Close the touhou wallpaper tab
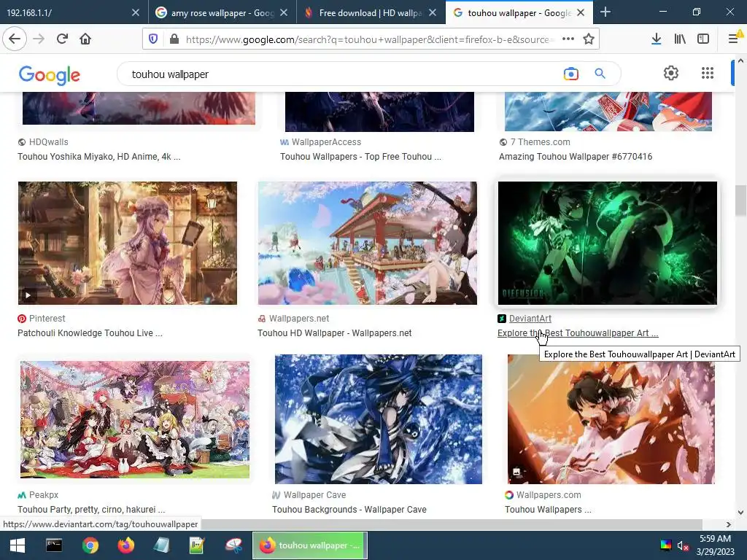The height and width of the screenshot is (560, 747). click(581, 13)
